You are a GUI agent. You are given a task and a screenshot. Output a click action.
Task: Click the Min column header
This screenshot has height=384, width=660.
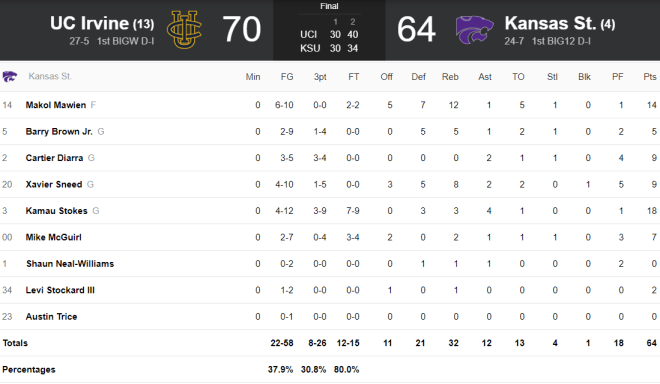coord(253,77)
